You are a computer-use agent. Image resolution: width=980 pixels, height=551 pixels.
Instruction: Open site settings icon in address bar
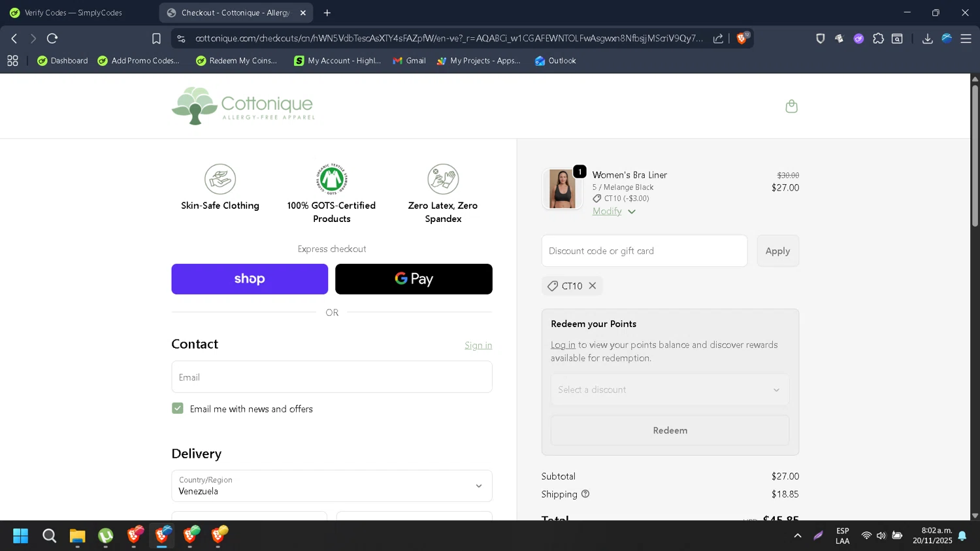(182, 39)
